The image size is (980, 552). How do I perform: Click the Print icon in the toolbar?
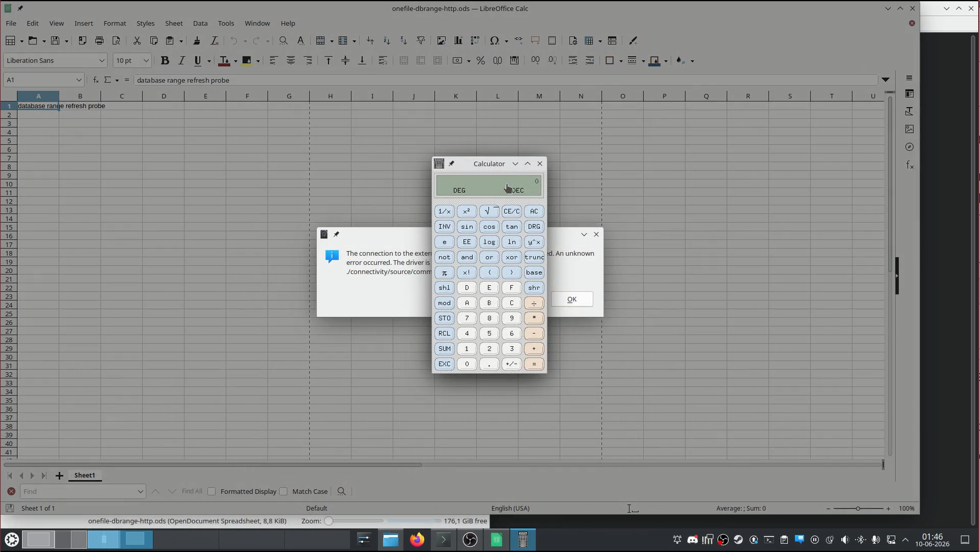click(99, 40)
